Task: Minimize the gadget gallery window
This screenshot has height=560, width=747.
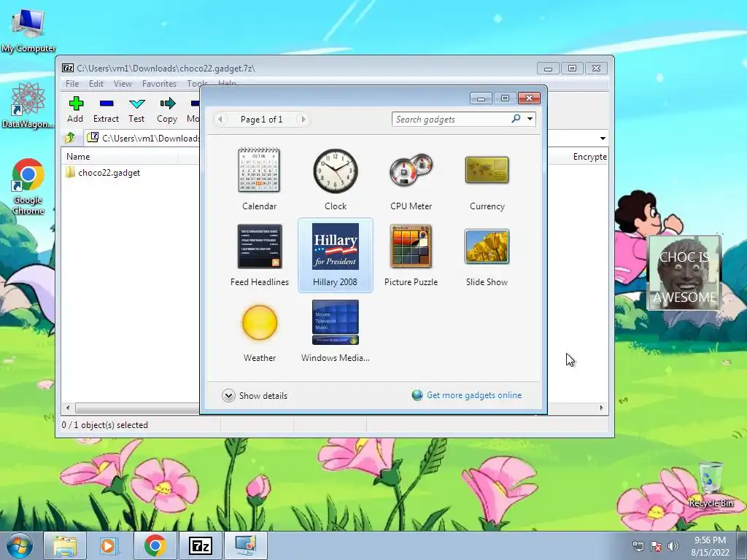Action: point(481,98)
